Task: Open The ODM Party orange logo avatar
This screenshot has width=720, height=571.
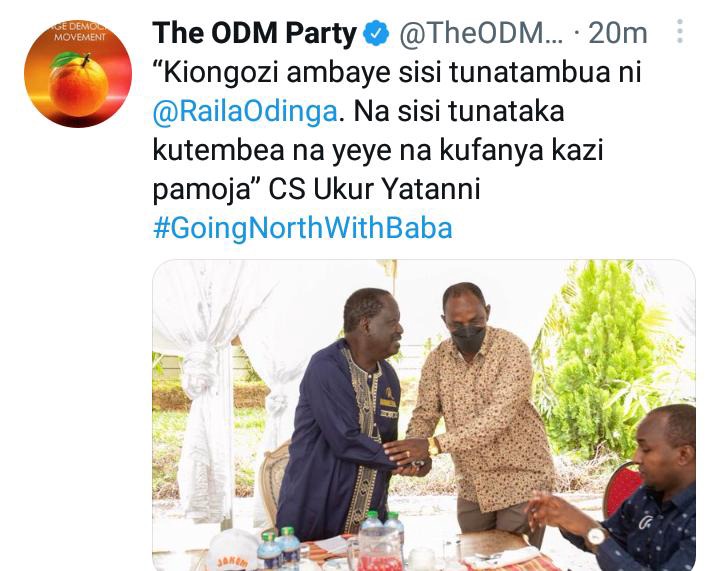Action: point(78,73)
